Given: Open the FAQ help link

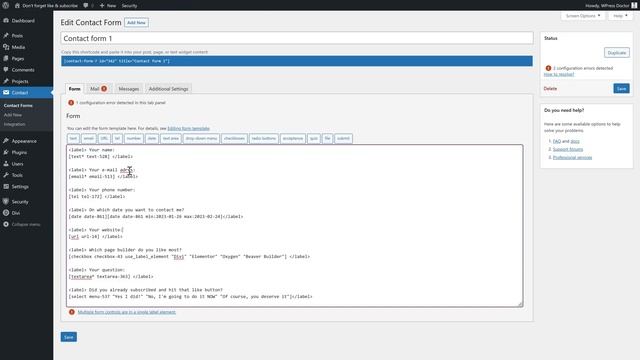Looking at the screenshot, I should pos(557,141).
